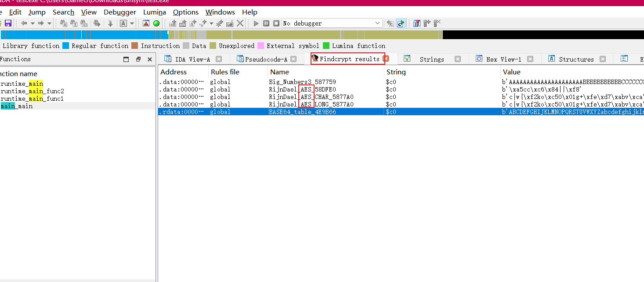
Task: Open the Search menu
Action: [x=64, y=12]
